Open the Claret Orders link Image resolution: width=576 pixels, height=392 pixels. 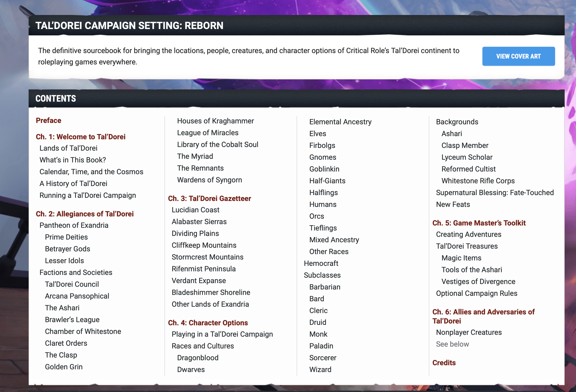tap(66, 343)
